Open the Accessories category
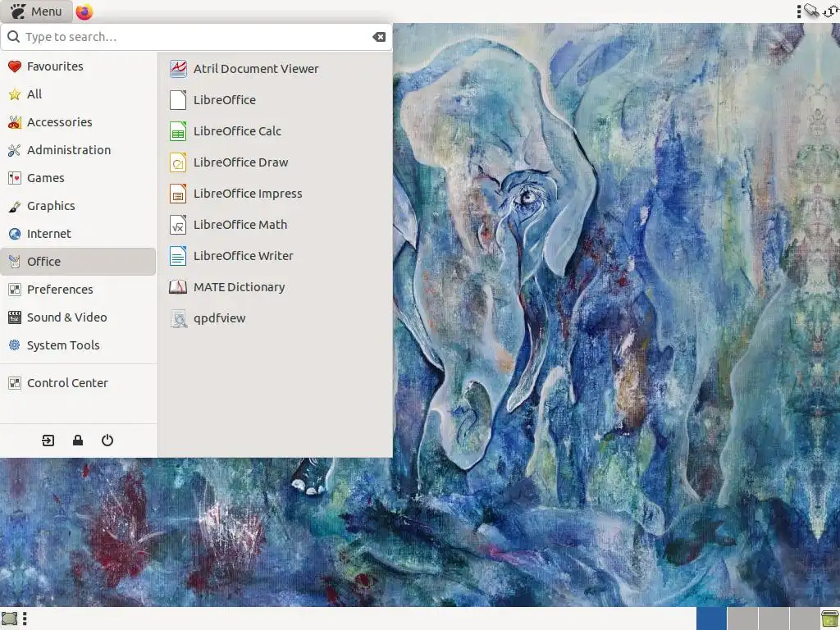Viewport: 840px width, 630px height. (78, 122)
